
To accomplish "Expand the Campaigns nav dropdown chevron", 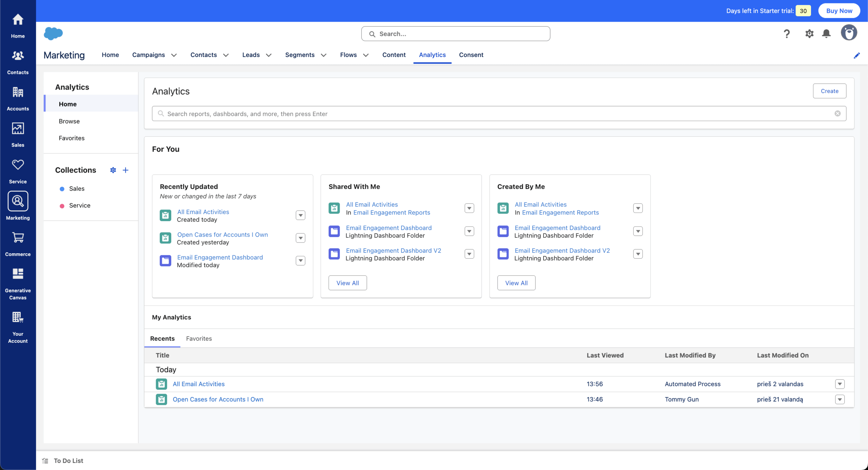I will (174, 55).
